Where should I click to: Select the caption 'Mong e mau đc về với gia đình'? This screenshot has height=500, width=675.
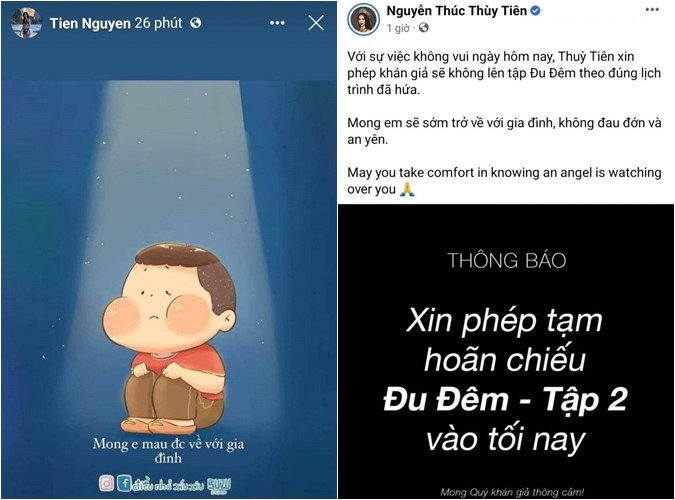(168, 450)
